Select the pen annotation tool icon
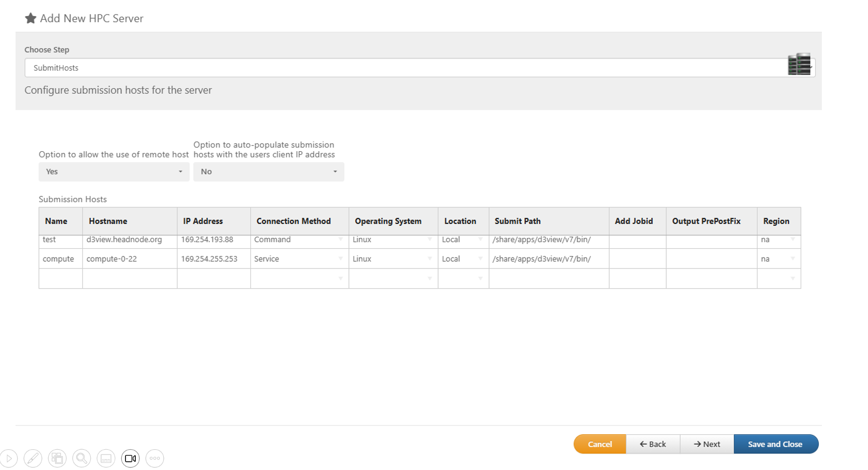The height and width of the screenshot is (470, 868). [33, 459]
